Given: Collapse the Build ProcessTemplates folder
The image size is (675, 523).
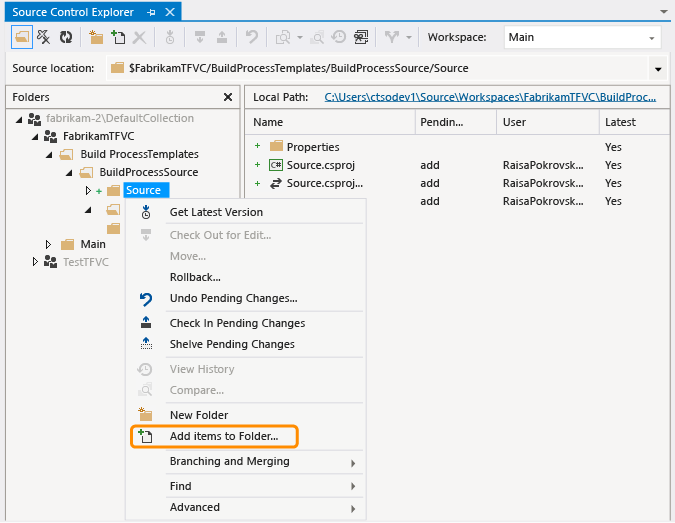Looking at the screenshot, I should (49, 155).
